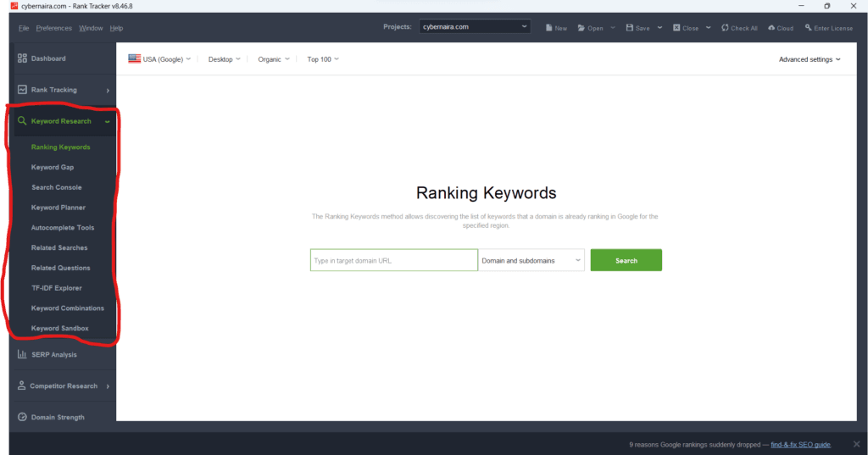Open the Preferences menu
868x455 pixels.
pyautogui.click(x=53, y=28)
